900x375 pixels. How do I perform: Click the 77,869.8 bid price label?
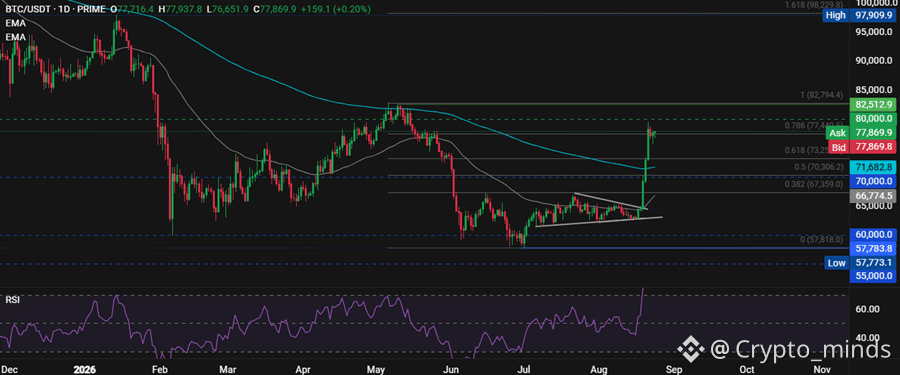(873, 147)
